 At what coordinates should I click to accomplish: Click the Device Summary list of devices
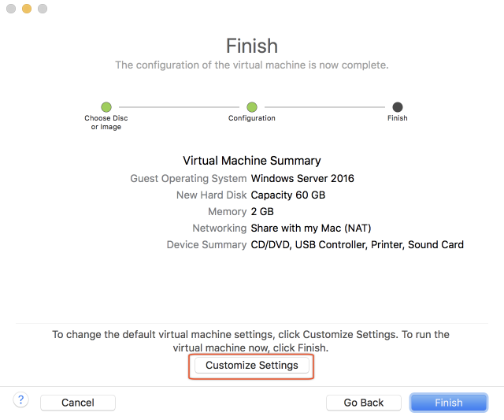(x=357, y=244)
